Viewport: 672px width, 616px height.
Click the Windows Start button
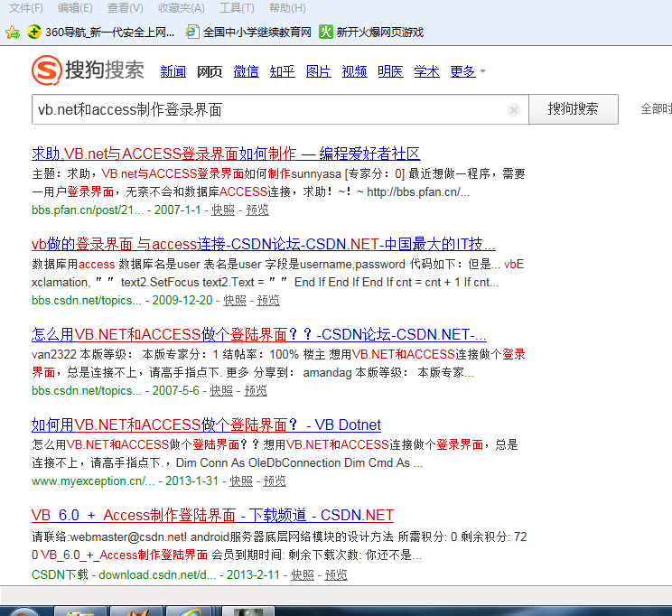(23, 612)
